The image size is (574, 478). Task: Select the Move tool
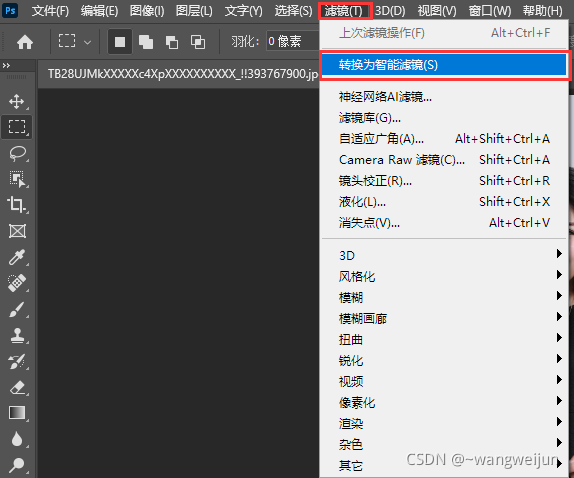coord(17,101)
